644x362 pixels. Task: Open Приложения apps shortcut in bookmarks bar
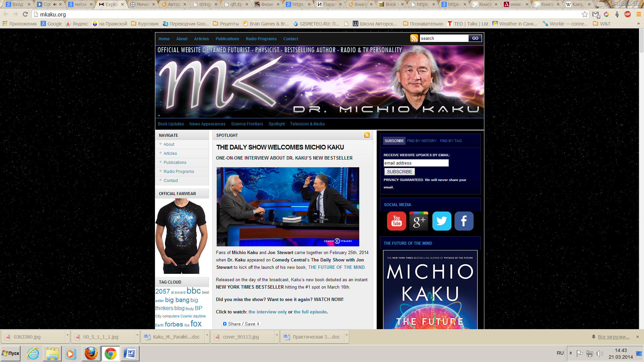click(19, 24)
